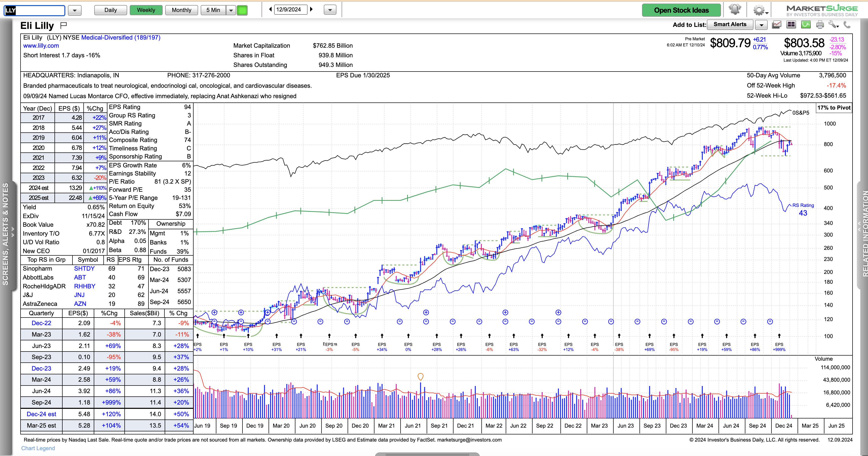Switch to the Daily chart timeframe
This screenshot has height=456, width=868.
pos(110,10)
